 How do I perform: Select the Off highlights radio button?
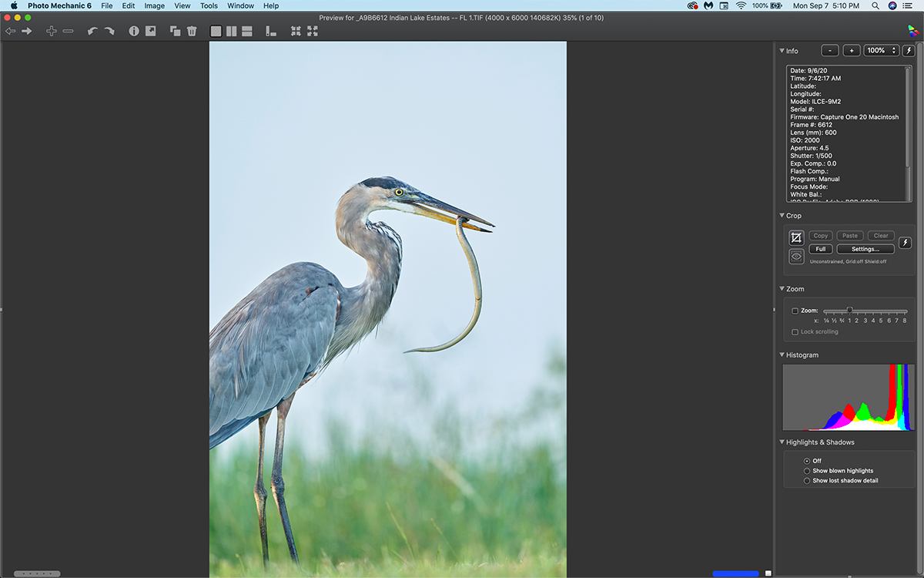[807, 461]
